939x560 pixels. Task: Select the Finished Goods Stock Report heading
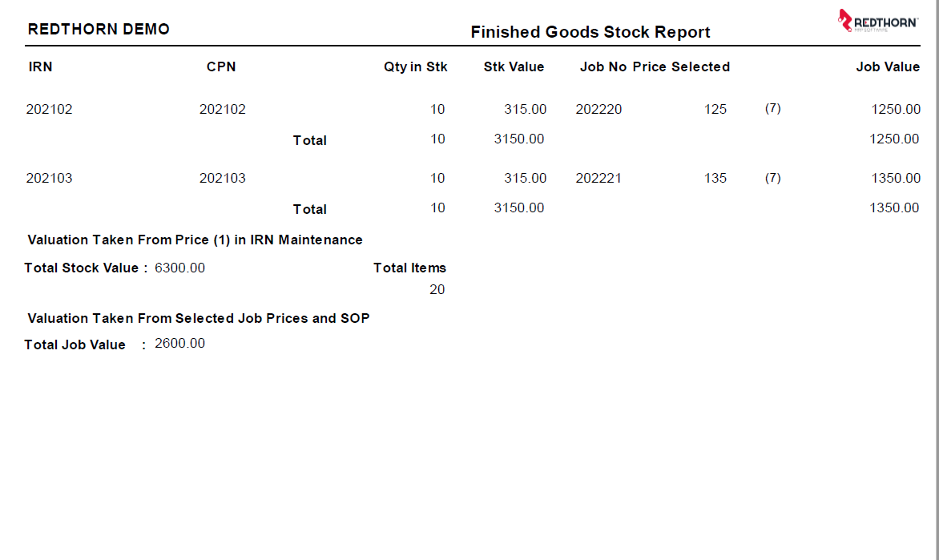[590, 32]
